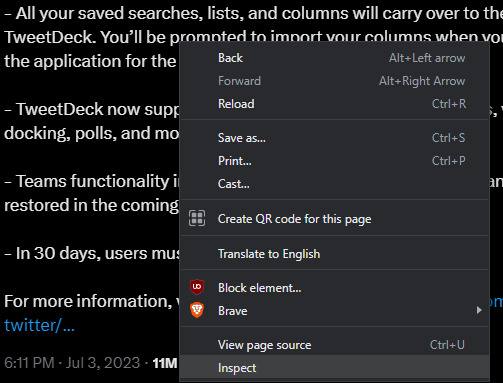Click the text 'For more information'

click(88, 301)
